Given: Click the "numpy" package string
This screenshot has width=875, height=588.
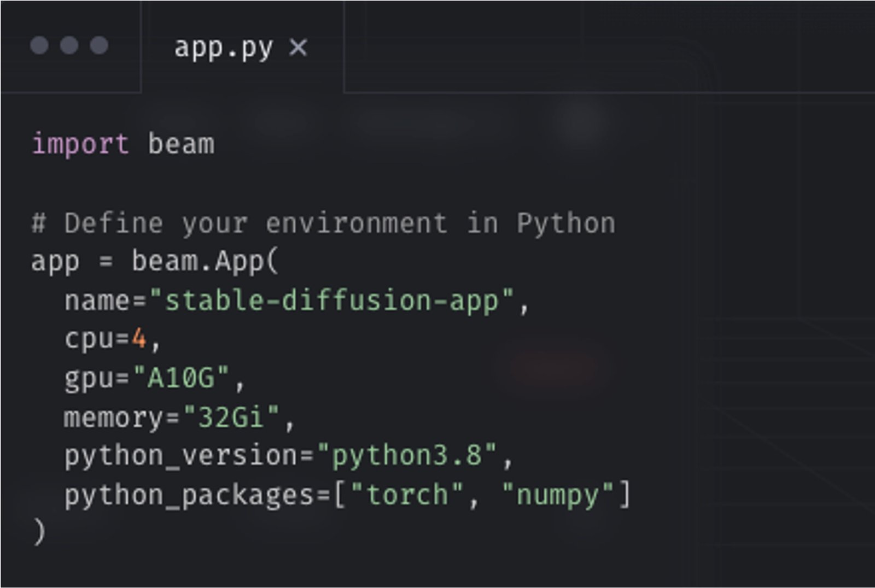Looking at the screenshot, I should [557, 495].
